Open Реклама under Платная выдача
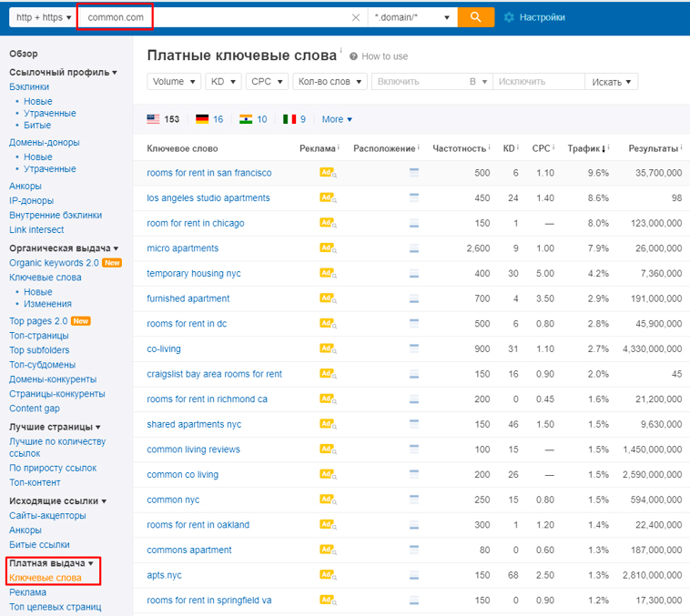This screenshot has width=690, height=616. 27,592
